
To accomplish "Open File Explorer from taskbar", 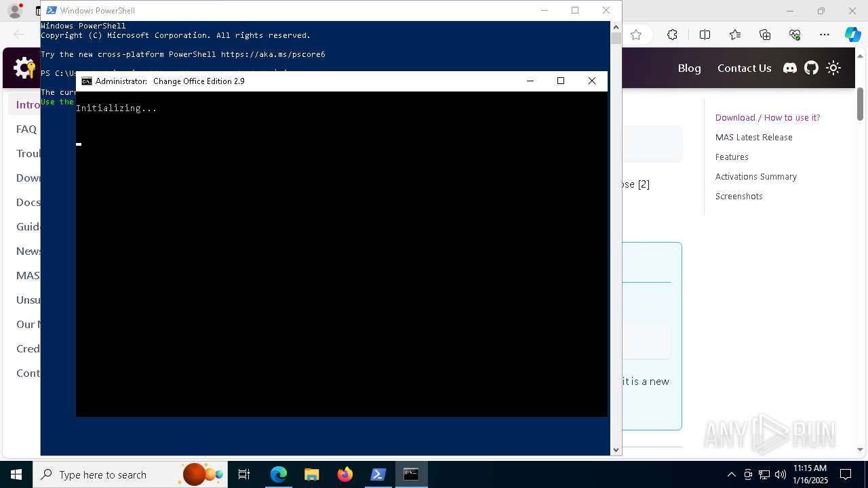I will coord(312,474).
